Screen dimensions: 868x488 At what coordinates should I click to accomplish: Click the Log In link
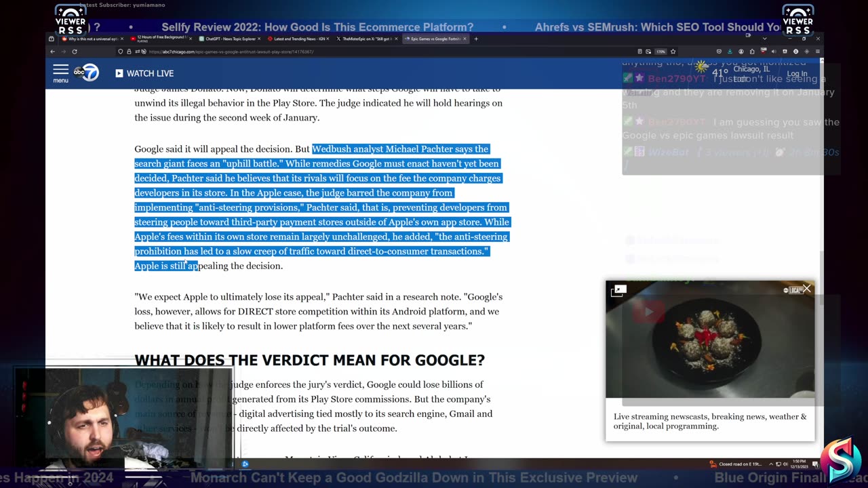pos(797,74)
